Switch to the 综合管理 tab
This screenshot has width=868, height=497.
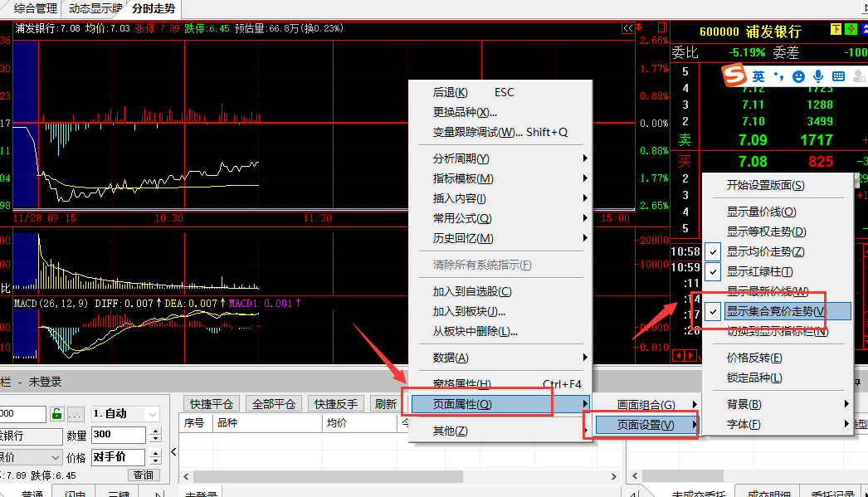(34, 9)
